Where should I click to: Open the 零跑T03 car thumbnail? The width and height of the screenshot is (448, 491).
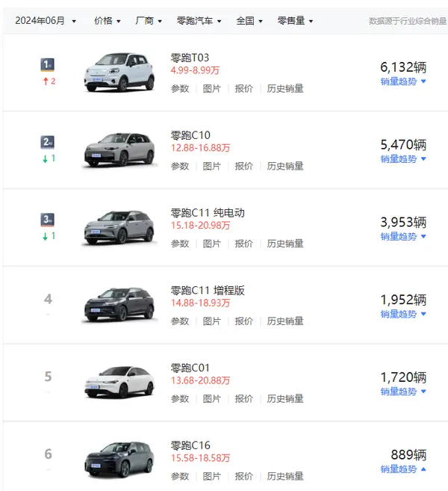(x=119, y=72)
